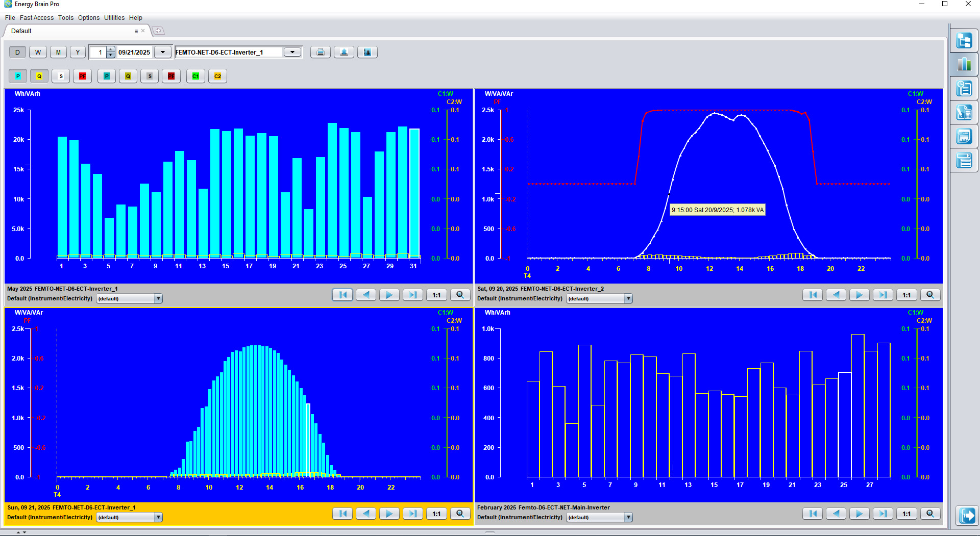Select the red PF color series button
Image resolution: width=980 pixels, height=536 pixels.
pyautogui.click(x=82, y=76)
